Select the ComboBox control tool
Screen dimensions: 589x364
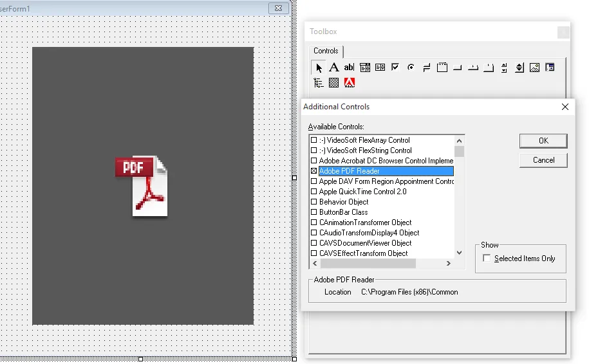tap(365, 68)
